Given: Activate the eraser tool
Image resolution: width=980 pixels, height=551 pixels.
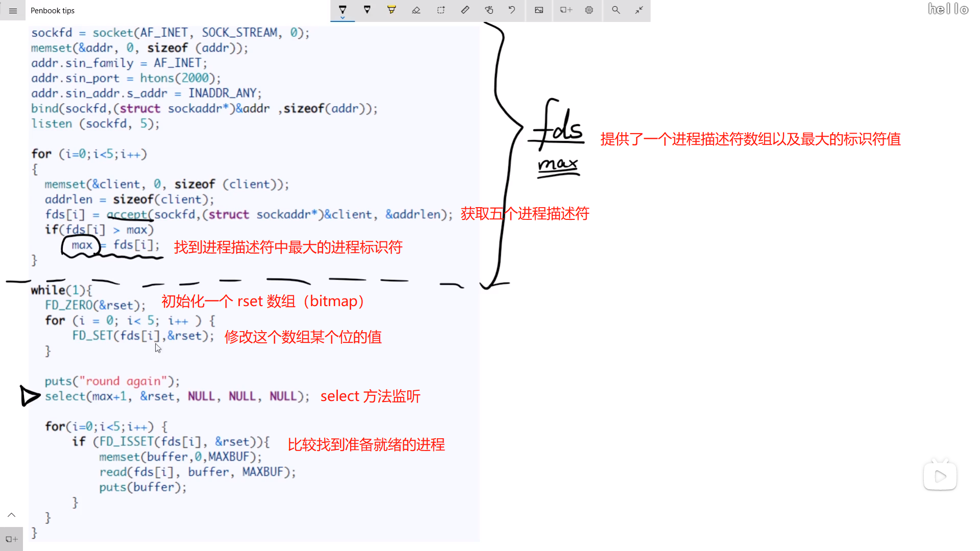Looking at the screenshot, I should pos(416,10).
